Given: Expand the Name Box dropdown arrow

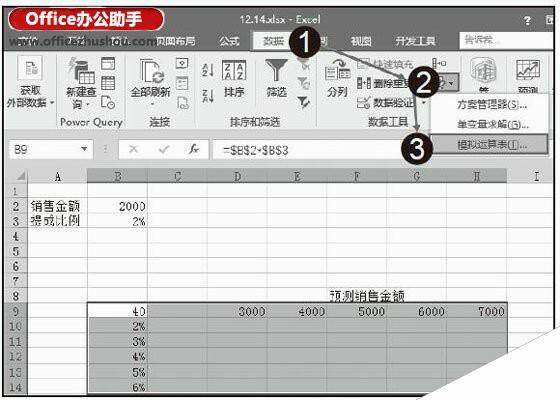Looking at the screenshot, I should (x=84, y=149).
